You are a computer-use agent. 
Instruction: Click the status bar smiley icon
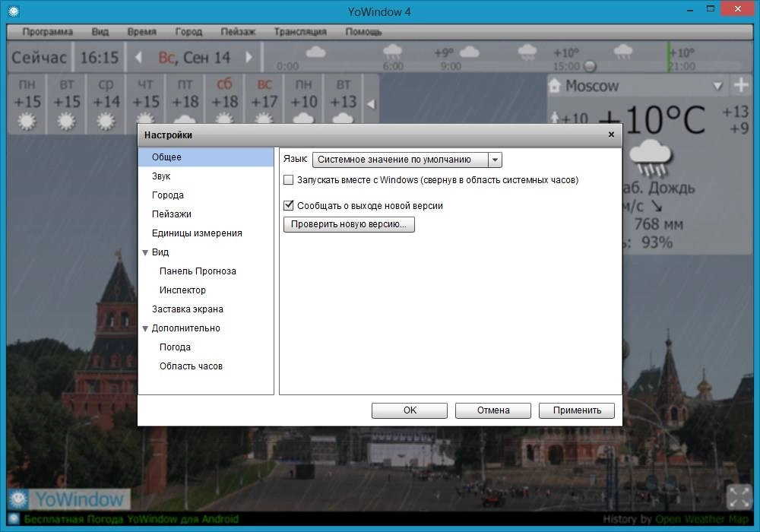(x=14, y=519)
